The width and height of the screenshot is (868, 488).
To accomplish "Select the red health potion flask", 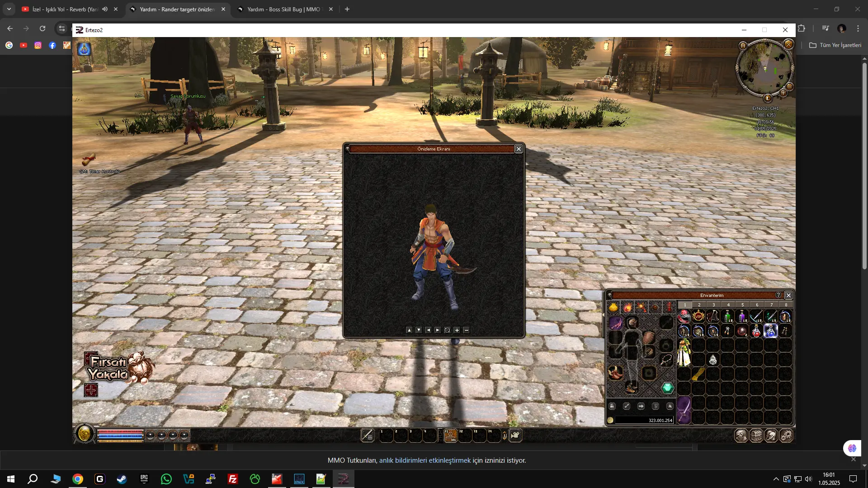I will pos(756,331).
